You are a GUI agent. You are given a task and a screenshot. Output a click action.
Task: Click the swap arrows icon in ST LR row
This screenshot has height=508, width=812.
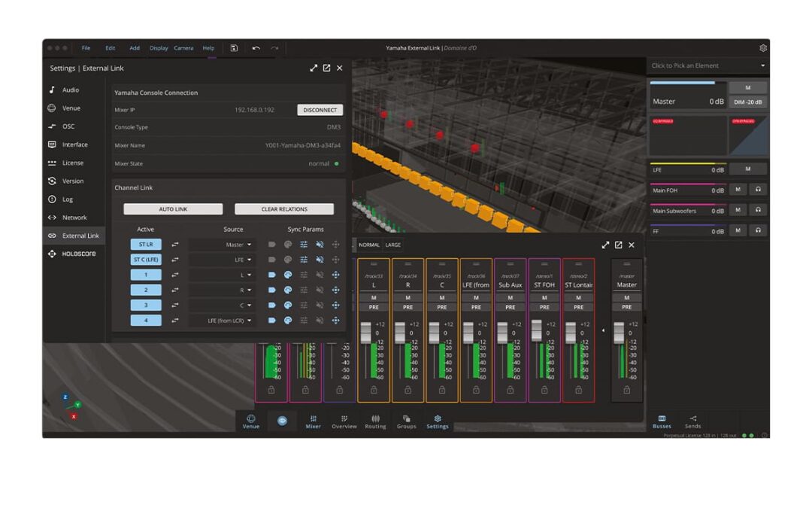(x=175, y=244)
